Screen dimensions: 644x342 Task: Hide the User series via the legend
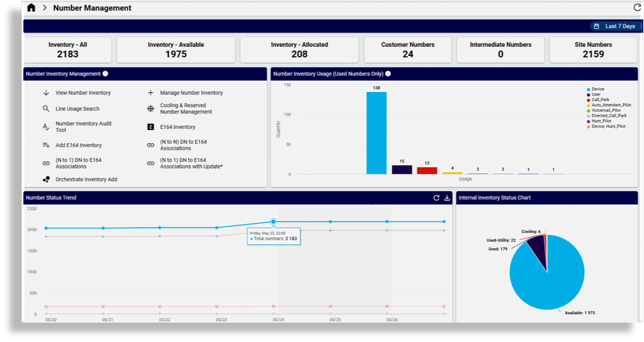[595, 94]
